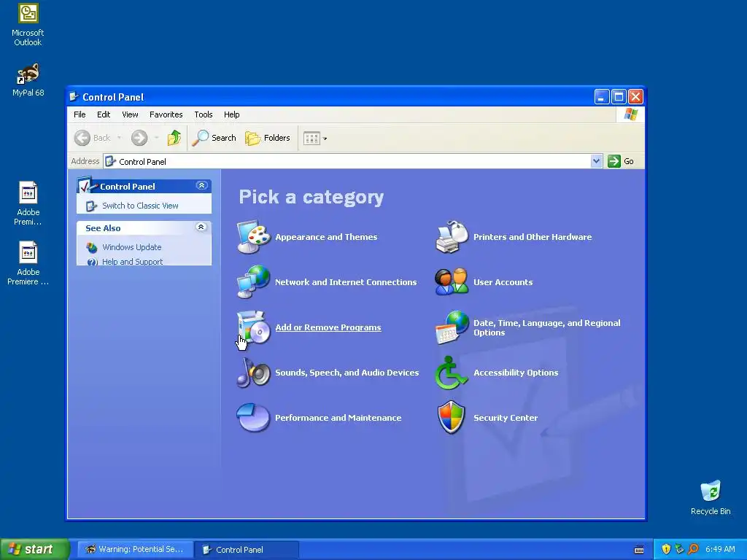Screen dimensions: 747x560
Task: Click the Performance and Maintenance link text
Action: click(338, 418)
